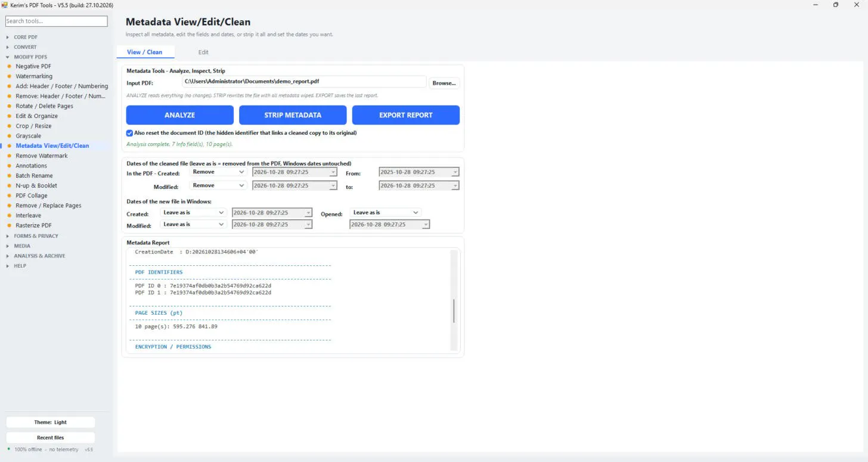
Task: Collapse the MODIFY PDFS category
Action: coord(30,57)
